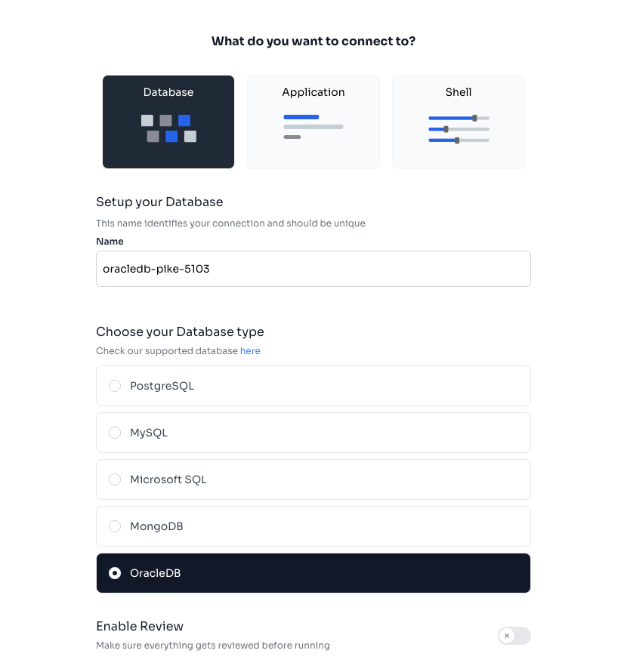Image resolution: width=627 pixels, height=672 pixels.
Task: Click the Application lines illustration icon
Action: click(313, 127)
